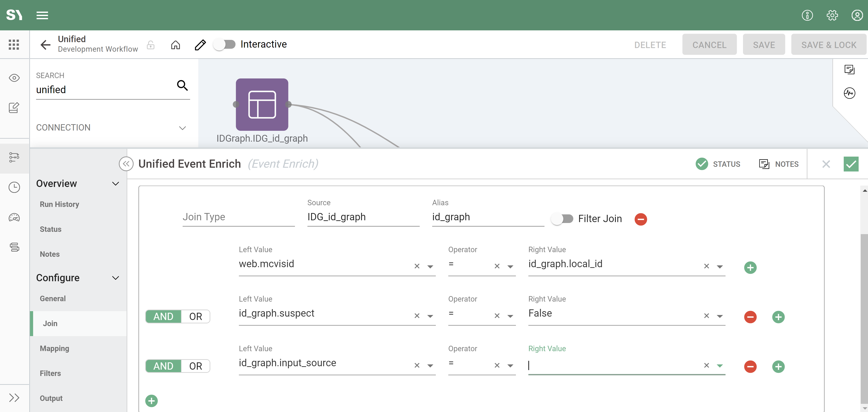The height and width of the screenshot is (412, 868).
Task: Click the Join Type input field
Action: click(238, 217)
